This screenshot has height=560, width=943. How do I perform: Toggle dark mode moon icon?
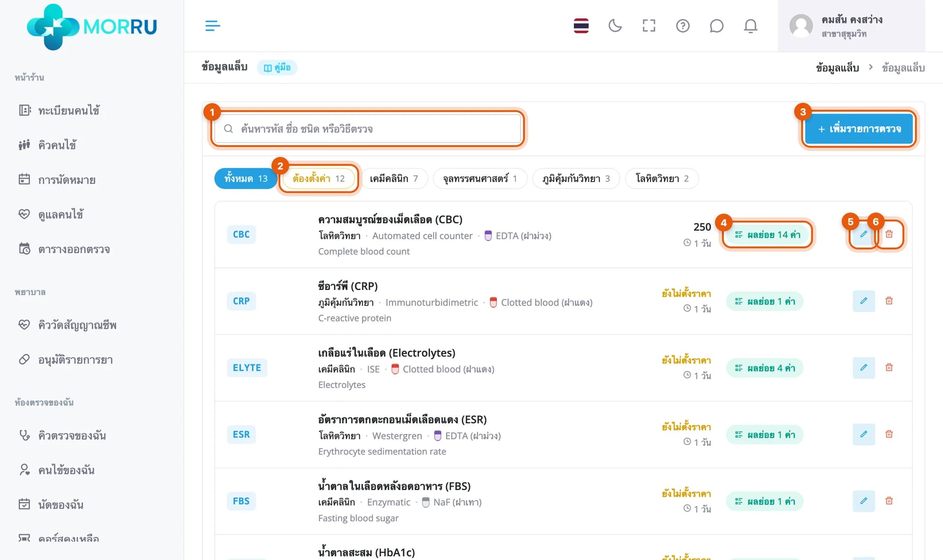(615, 25)
